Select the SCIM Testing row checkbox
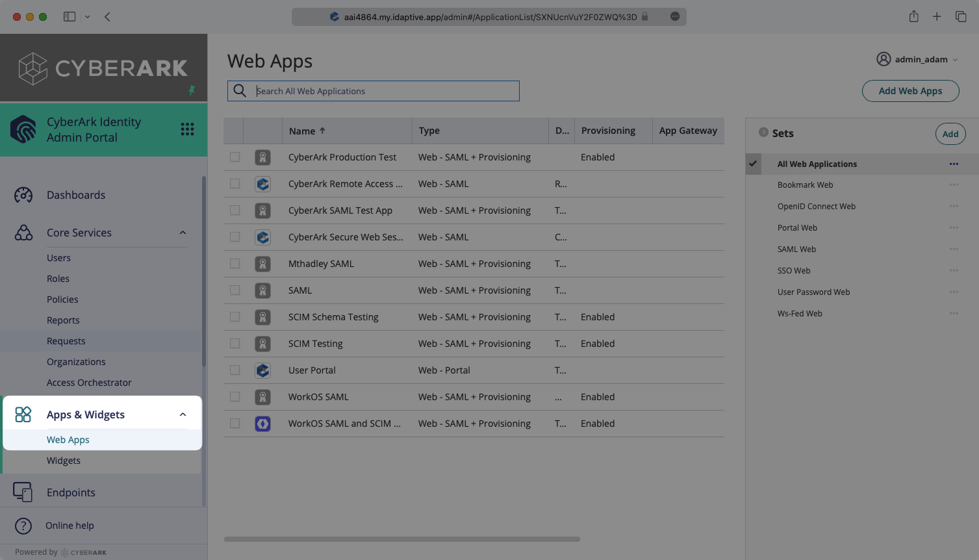The height and width of the screenshot is (560, 979). pos(235,344)
